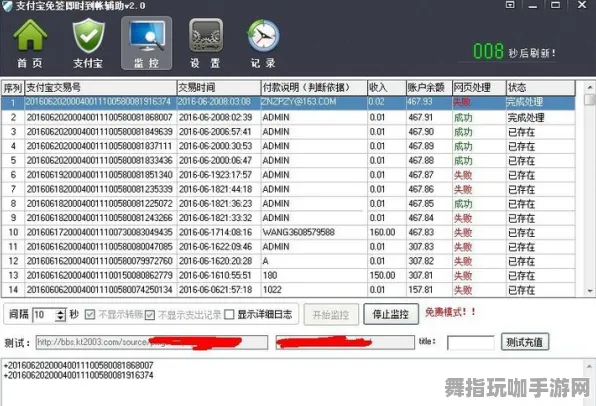Image resolution: width=596 pixels, height=406 pixels.
Task: Select row 2 transaction ending 81868007
Action: [x=288, y=117]
